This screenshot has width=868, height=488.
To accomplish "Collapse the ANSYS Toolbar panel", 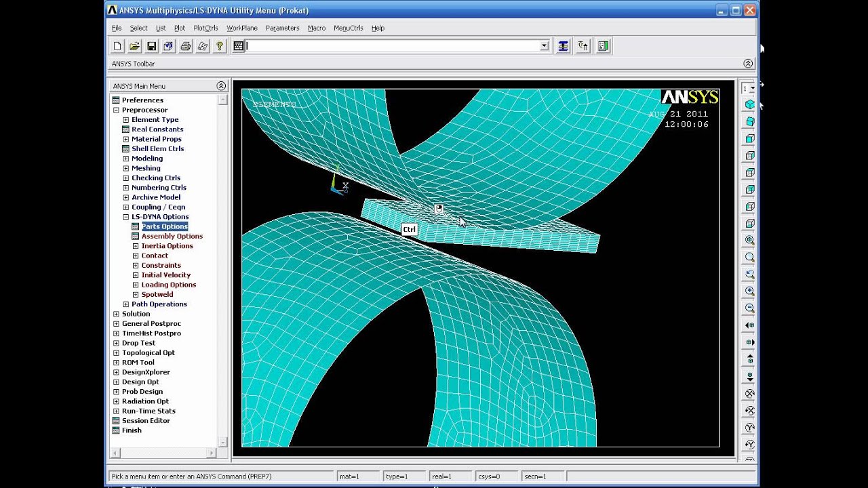I will [748, 64].
